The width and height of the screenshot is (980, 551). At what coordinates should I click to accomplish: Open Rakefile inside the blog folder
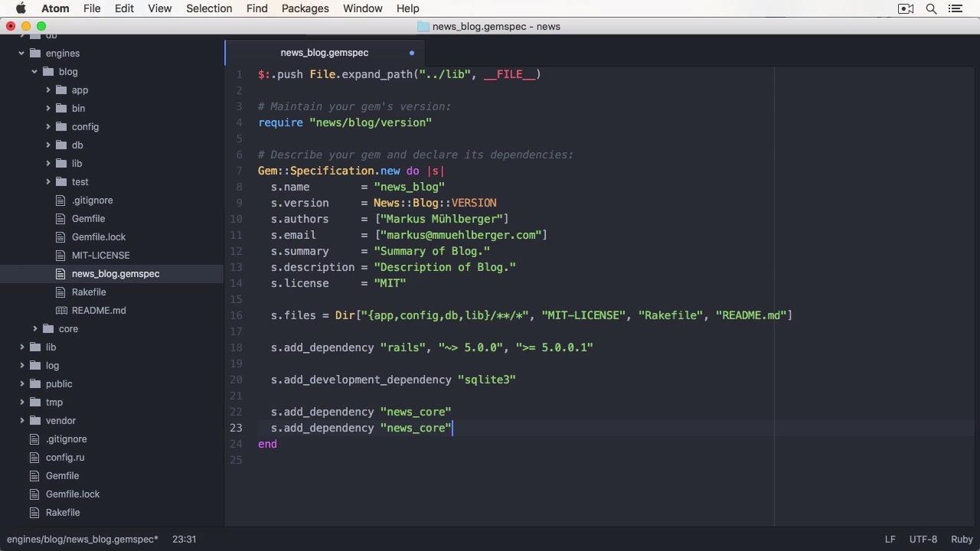[x=89, y=292]
